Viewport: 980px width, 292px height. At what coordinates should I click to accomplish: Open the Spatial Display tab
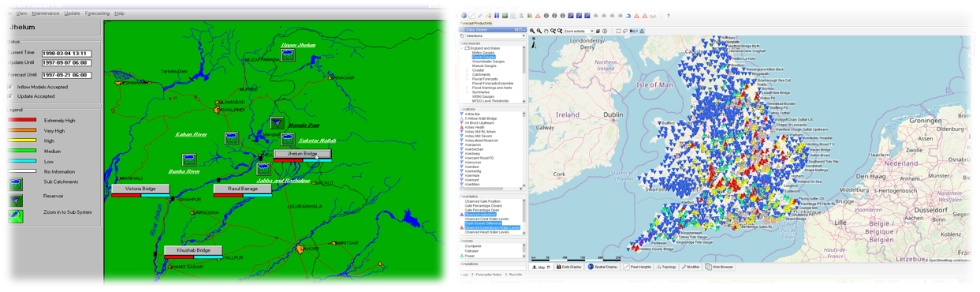pyautogui.click(x=603, y=268)
